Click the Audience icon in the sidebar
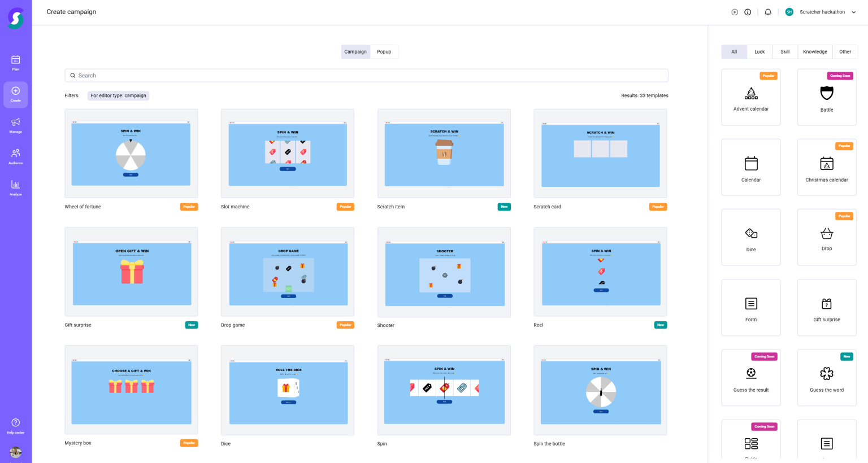 pyautogui.click(x=15, y=156)
